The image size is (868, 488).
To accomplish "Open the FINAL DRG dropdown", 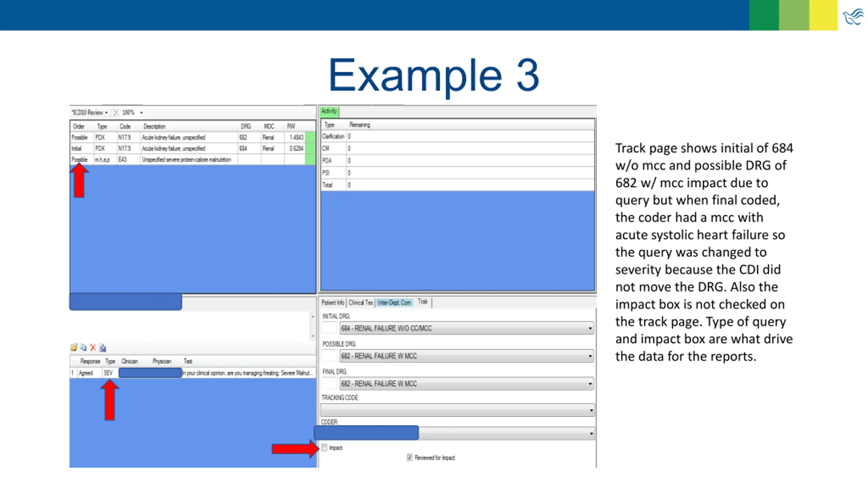I will click(590, 384).
